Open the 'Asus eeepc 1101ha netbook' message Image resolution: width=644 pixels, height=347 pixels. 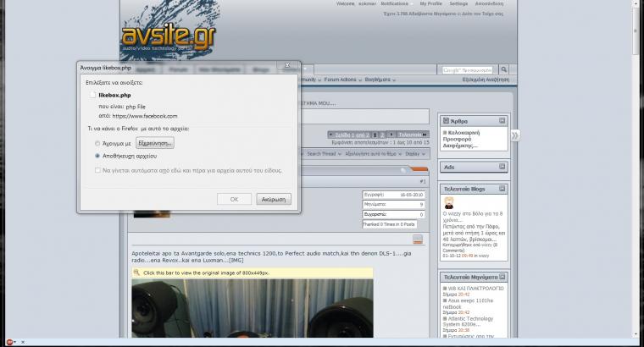click(x=469, y=304)
